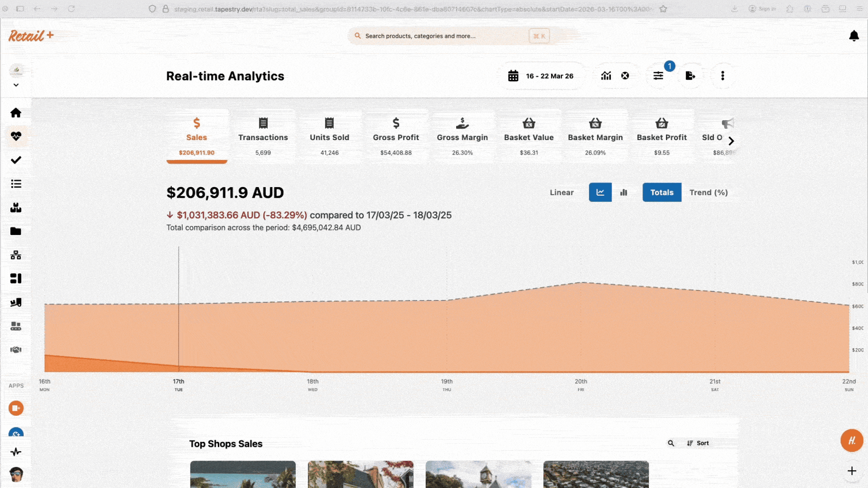868x488 pixels.
Task: Go to Home in the sidebar
Action: (x=16, y=113)
